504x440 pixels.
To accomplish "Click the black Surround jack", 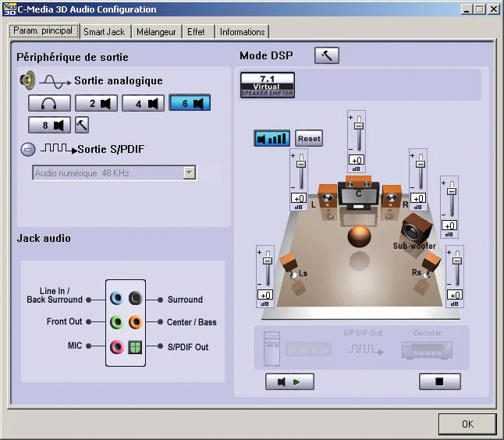I will 135,298.
